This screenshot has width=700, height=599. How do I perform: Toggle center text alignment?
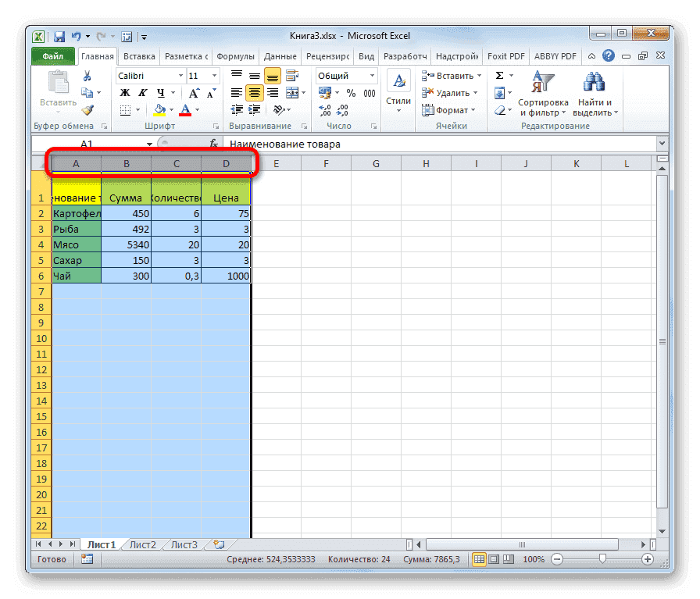pyautogui.click(x=254, y=93)
